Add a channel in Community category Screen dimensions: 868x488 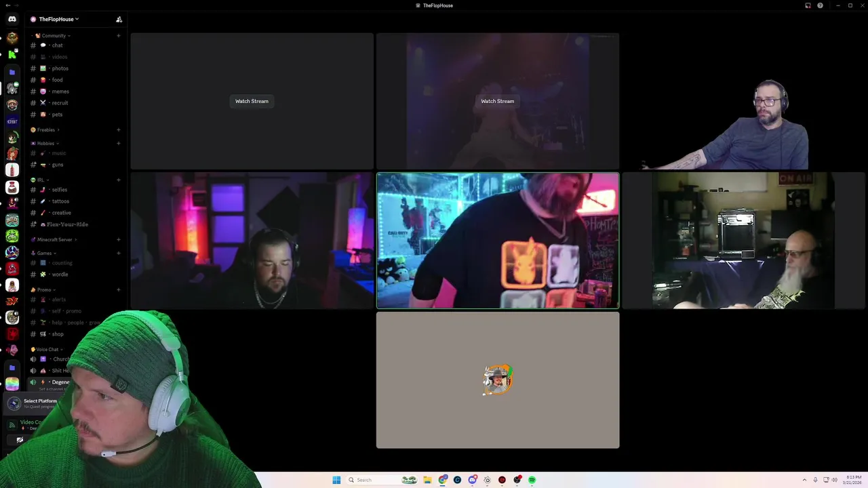tap(118, 35)
